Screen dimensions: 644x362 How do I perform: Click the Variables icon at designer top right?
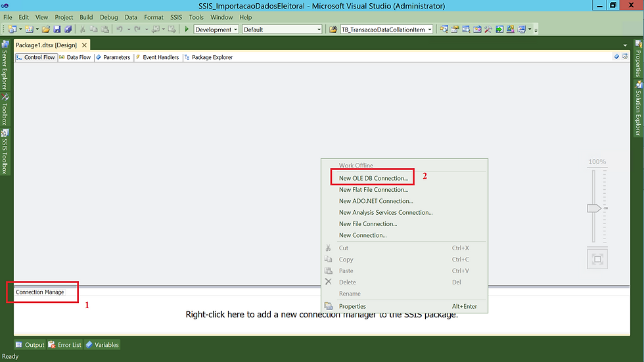[x=616, y=57]
